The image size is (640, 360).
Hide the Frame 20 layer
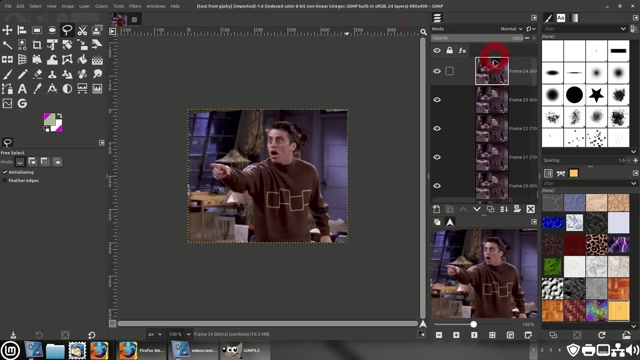(437, 186)
